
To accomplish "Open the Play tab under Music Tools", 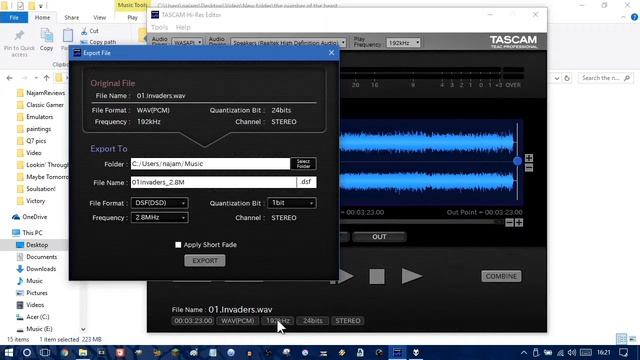I will tap(132, 18).
